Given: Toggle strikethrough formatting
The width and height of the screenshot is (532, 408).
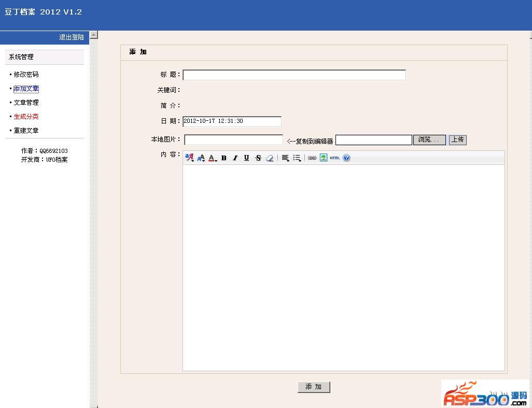Looking at the screenshot, I should tap(258, 158).
